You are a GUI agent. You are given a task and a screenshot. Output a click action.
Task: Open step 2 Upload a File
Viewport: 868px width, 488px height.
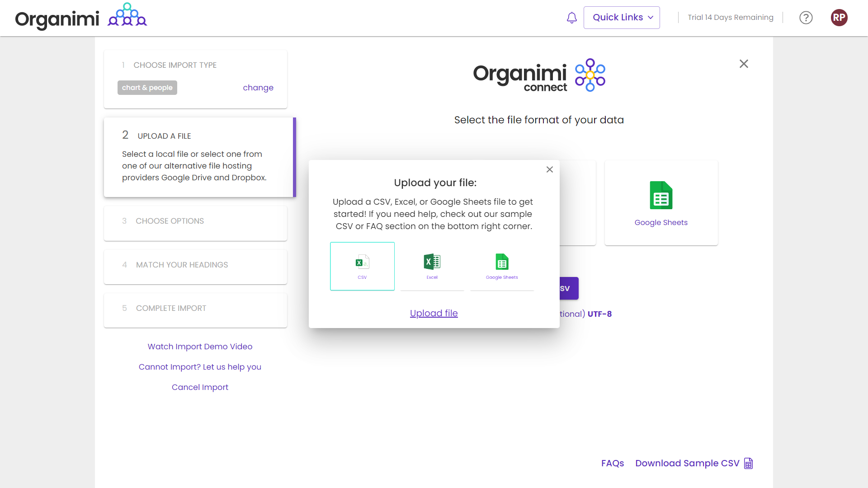(199, 157)
